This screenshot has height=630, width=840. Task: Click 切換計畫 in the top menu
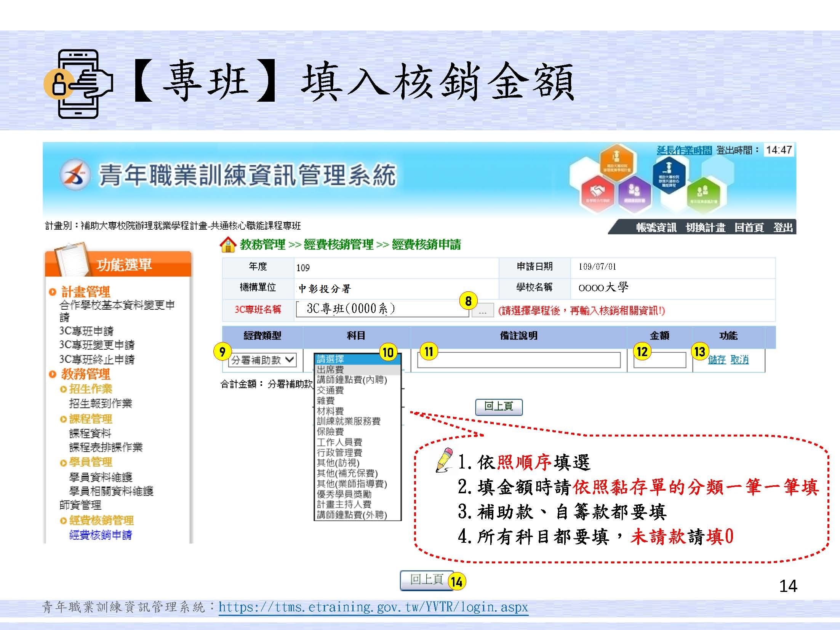point(705,227)
